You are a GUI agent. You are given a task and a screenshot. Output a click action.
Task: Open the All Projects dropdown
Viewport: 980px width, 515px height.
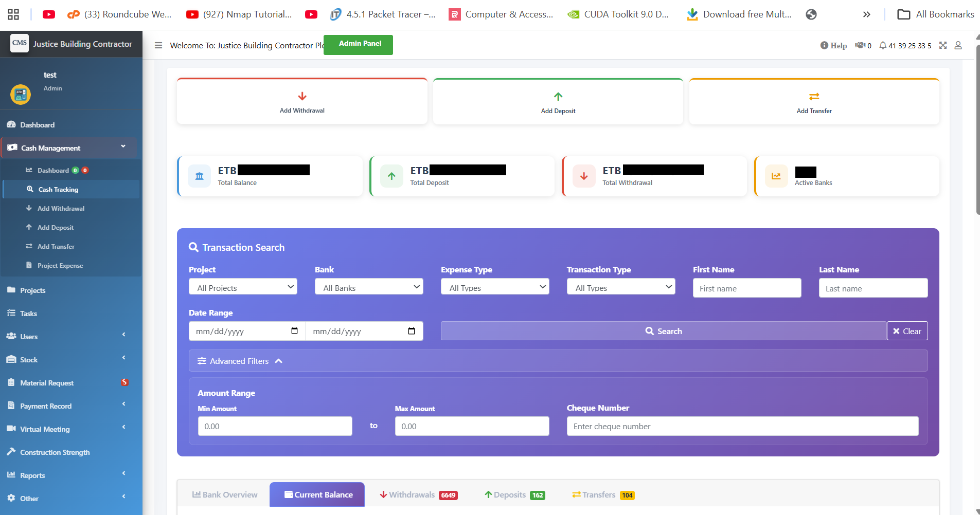coord(243,287)
